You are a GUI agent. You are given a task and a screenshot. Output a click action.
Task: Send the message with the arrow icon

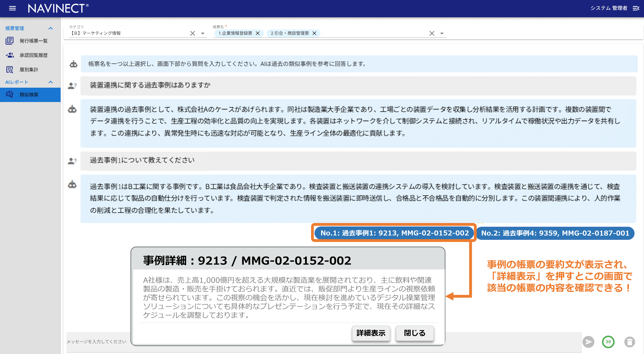point(588,342)
